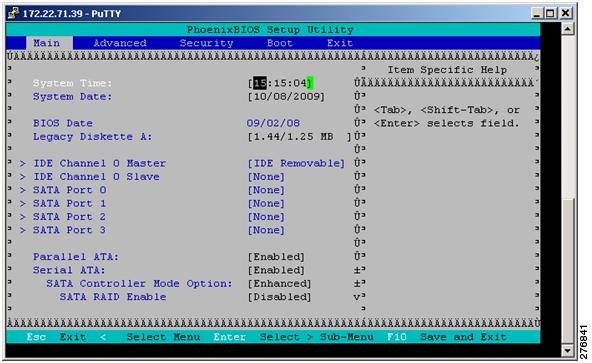Click the IDE Removable value
This screenshot has height=363, width=592.
(296, 163)
